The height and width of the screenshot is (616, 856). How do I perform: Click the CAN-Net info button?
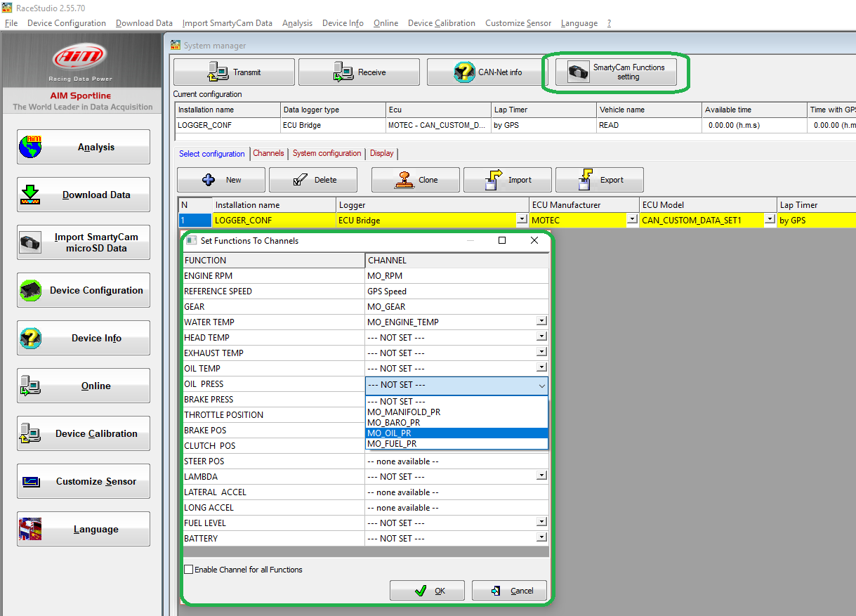click(484, 71)
